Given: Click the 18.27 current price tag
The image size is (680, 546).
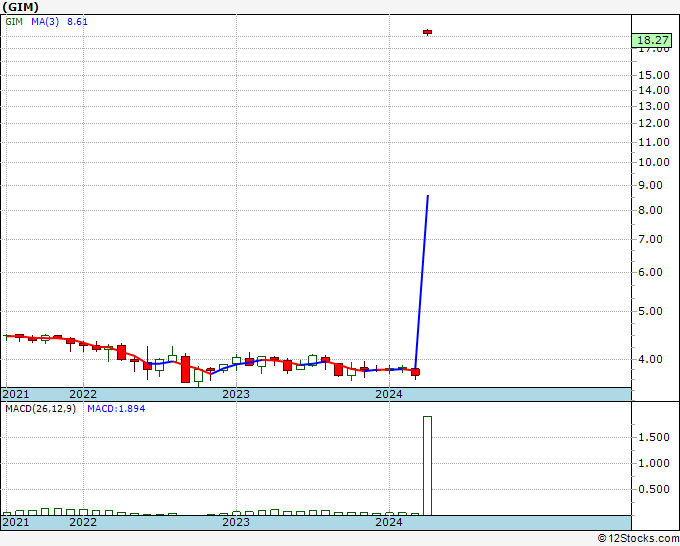Looking at the screenshot, I should [x=652, y=40].
